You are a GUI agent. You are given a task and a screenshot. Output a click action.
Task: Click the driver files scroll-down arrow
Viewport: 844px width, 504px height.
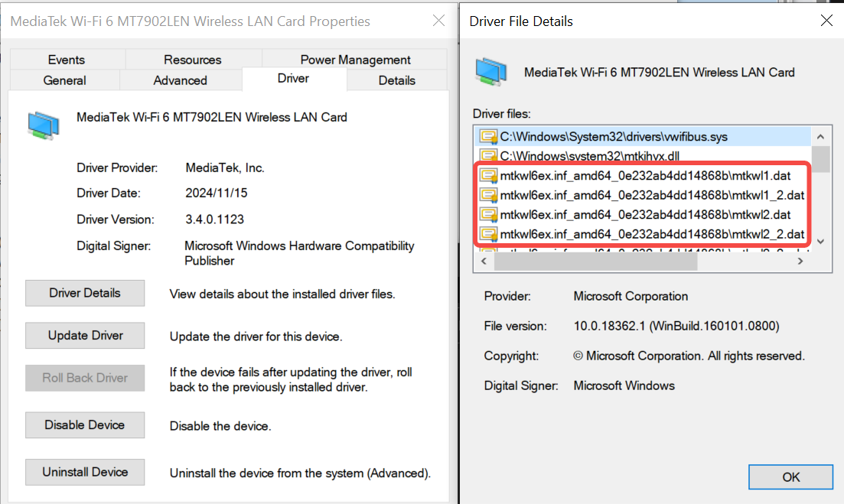click(820, 242)
